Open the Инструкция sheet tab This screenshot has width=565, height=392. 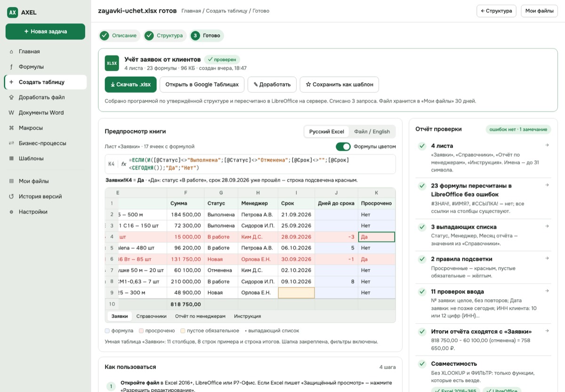(x=247, y=316)
